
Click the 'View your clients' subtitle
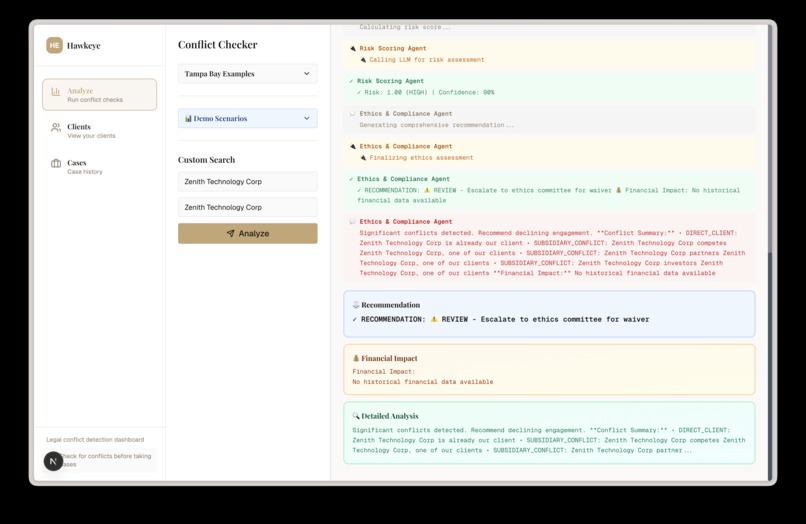point(91,136)
